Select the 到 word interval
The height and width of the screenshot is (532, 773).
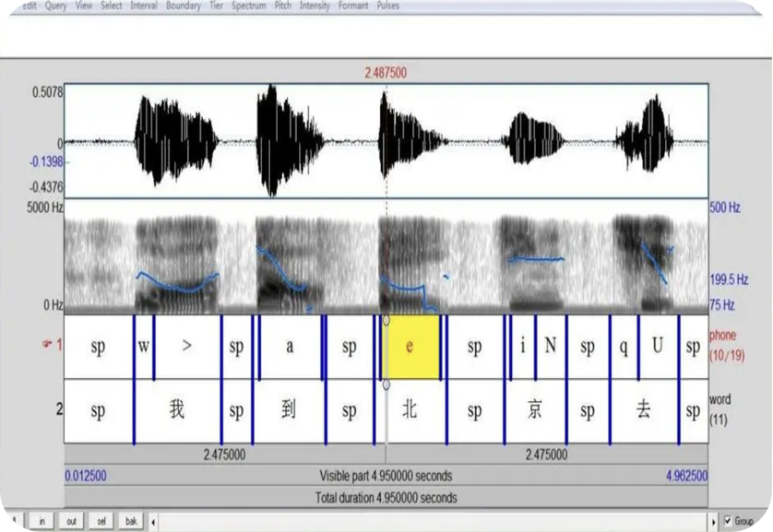pos(289,410)
